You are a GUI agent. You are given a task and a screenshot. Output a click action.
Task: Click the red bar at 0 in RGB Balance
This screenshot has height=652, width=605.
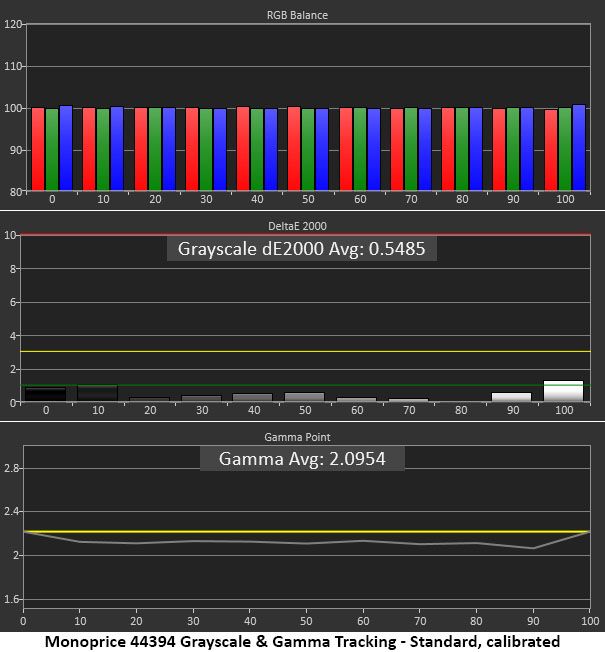pos(38,149)
